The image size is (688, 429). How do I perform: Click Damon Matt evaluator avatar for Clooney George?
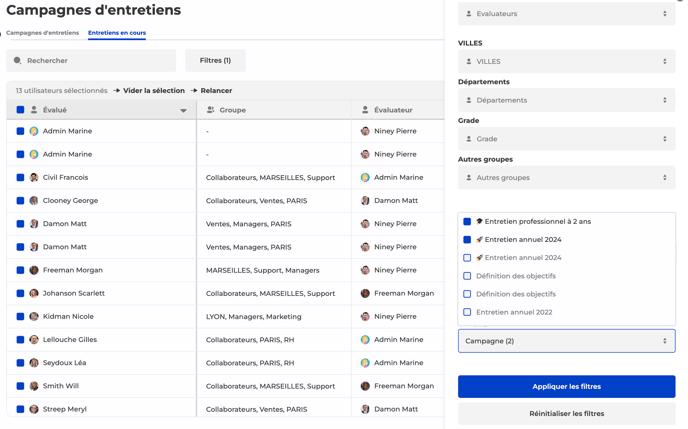pos(365,201)
